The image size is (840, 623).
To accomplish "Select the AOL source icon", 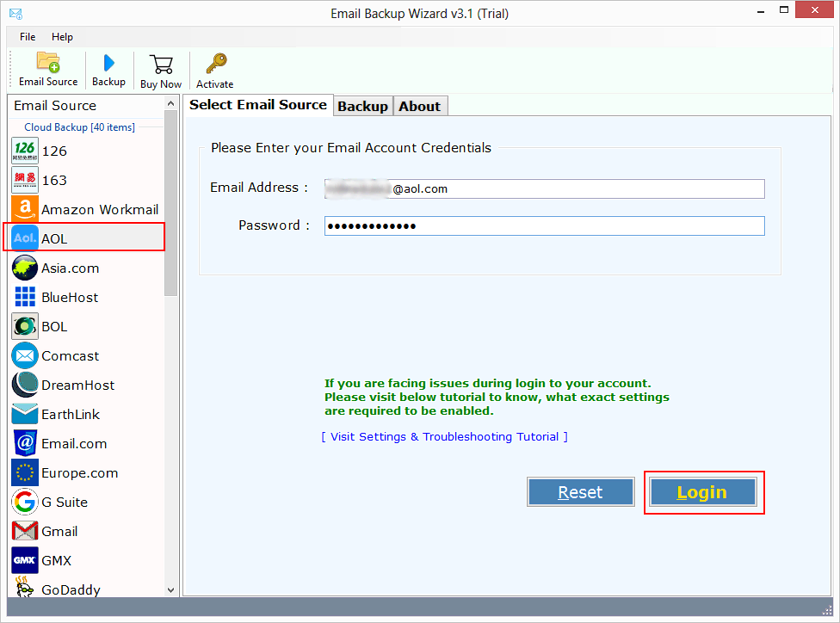I will [x=25, y=237].
